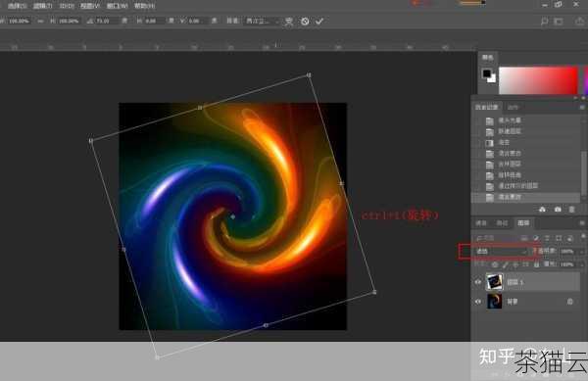588x381 pixels.
Task: Switch to the 历史记录 tab
Action: point(486,108)
